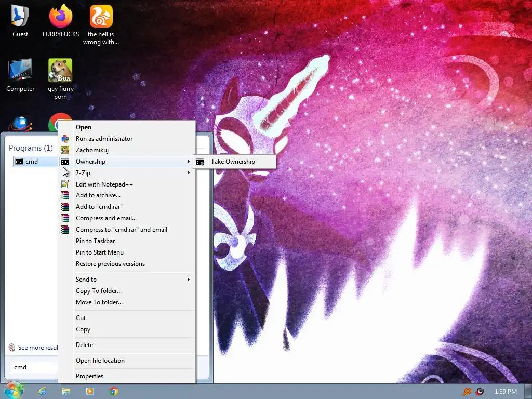Viewport: 532px width, 399px height.
Task: Click the Notepad++ icon in context menu
Action: pos(65,184)
